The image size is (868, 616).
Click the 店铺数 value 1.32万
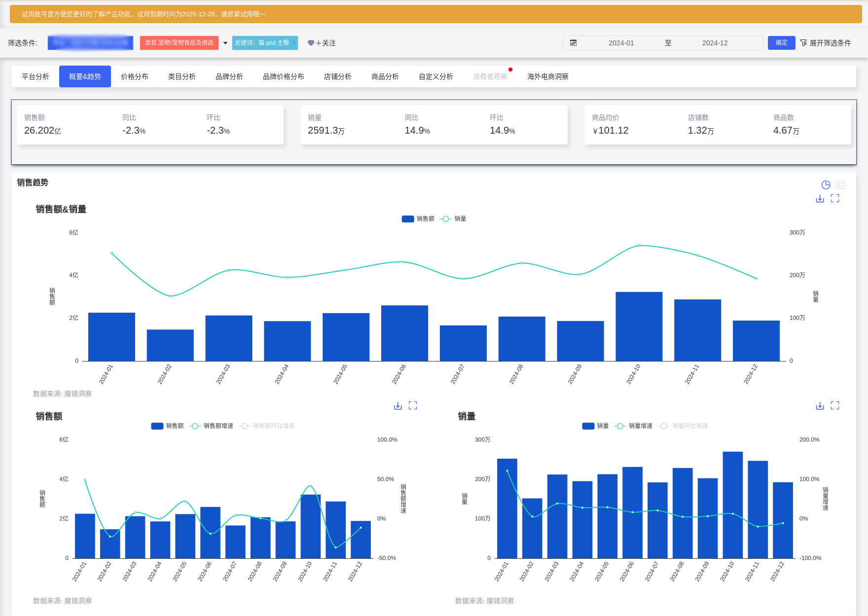pos(701,131)
